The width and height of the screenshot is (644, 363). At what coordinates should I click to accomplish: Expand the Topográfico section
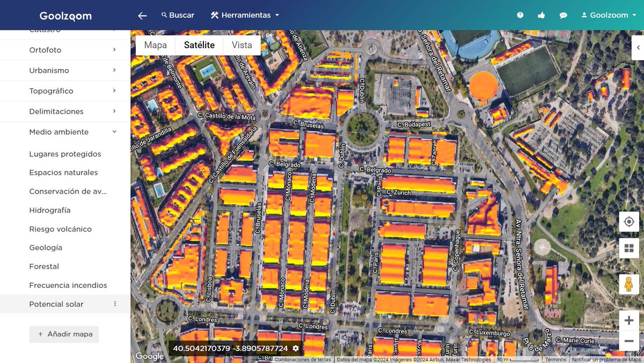coord(65,91)
